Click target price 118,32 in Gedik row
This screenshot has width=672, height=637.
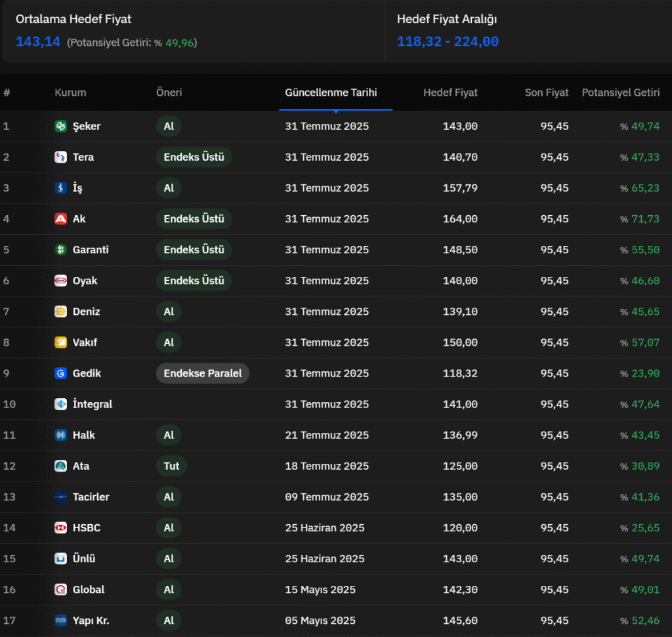[460, 373]
